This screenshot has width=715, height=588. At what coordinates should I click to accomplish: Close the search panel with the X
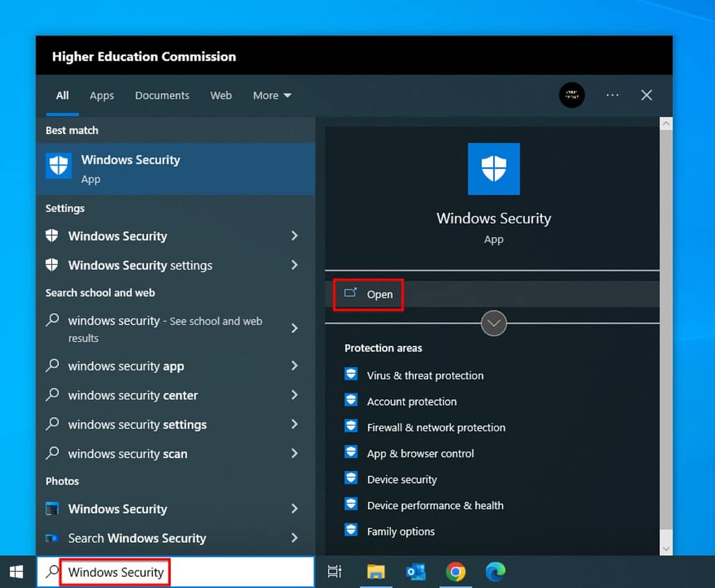click(647, 95)
